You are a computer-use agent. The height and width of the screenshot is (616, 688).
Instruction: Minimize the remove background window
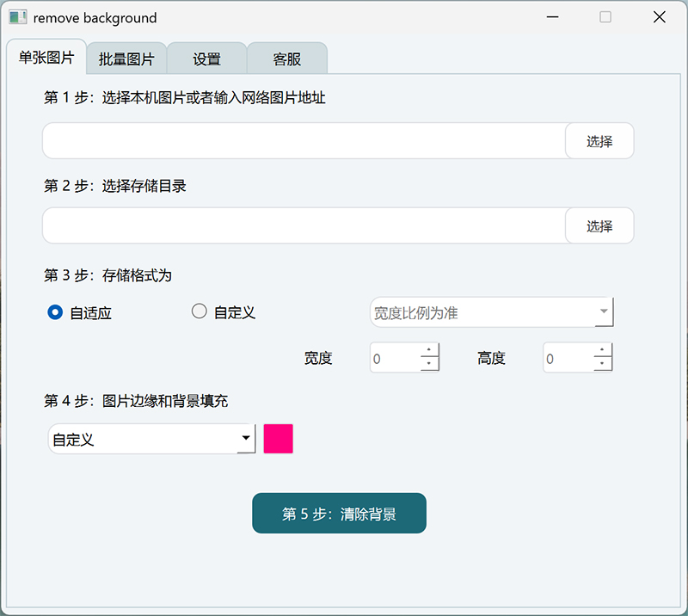click(552, 17)
